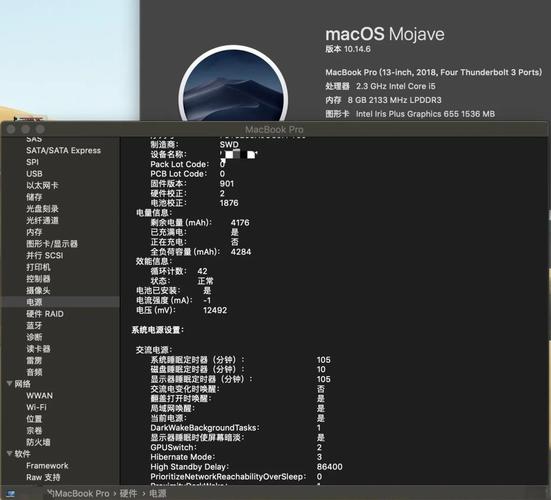
Task: Click the 全负荷容量 value 4284
Action: pos(241,252)
